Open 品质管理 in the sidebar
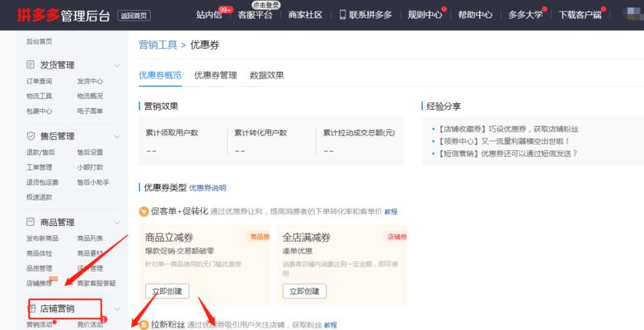This screenshot has width=644, height=330. pos(40,268)
